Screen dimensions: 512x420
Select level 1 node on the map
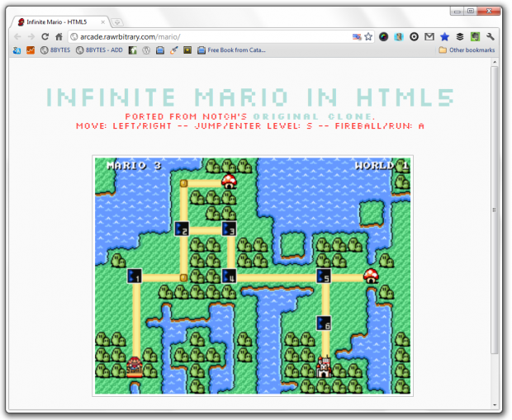(135, 276)
